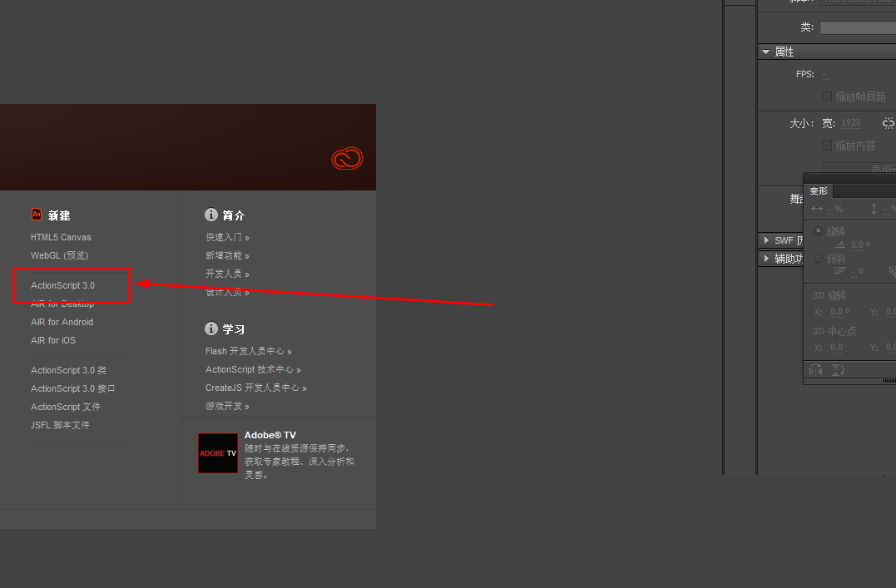Screen dimensions: 896x588
Task: Switch to the 变形 tab
Action: 819,190
